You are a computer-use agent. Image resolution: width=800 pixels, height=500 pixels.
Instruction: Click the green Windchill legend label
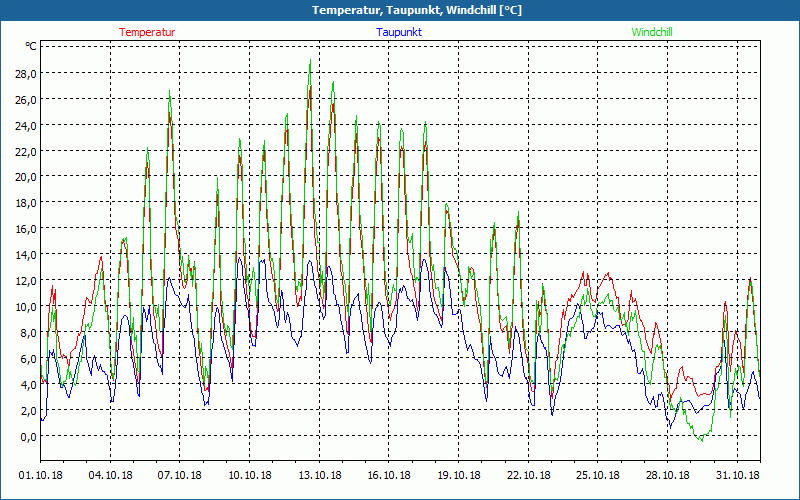(x=652, y=32)
